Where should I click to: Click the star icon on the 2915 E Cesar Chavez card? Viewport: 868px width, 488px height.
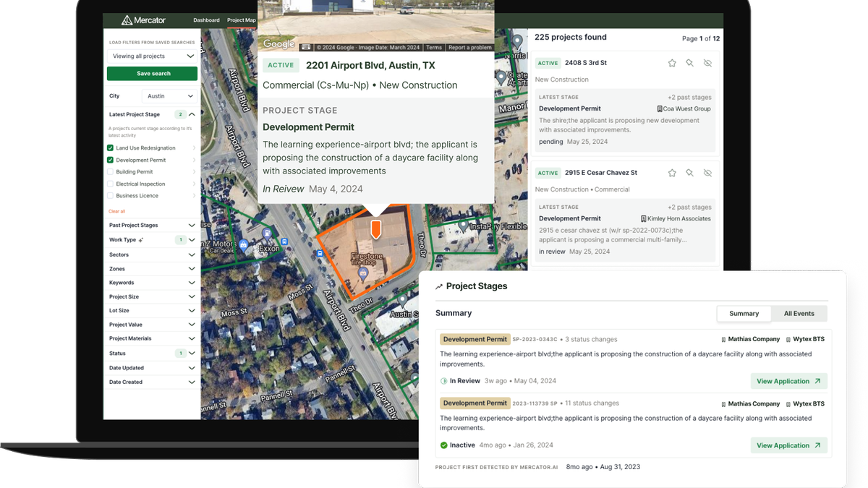(x=672, y=173)
